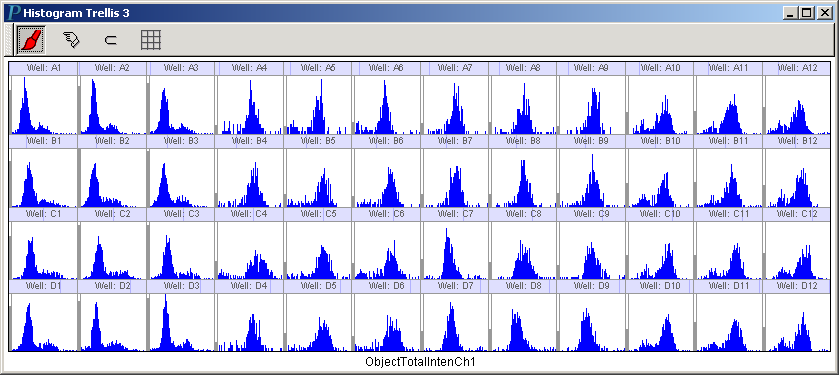Select the Well: B5 histogram
The width and height of the screenshot is (839, 375).
point(318,178)
